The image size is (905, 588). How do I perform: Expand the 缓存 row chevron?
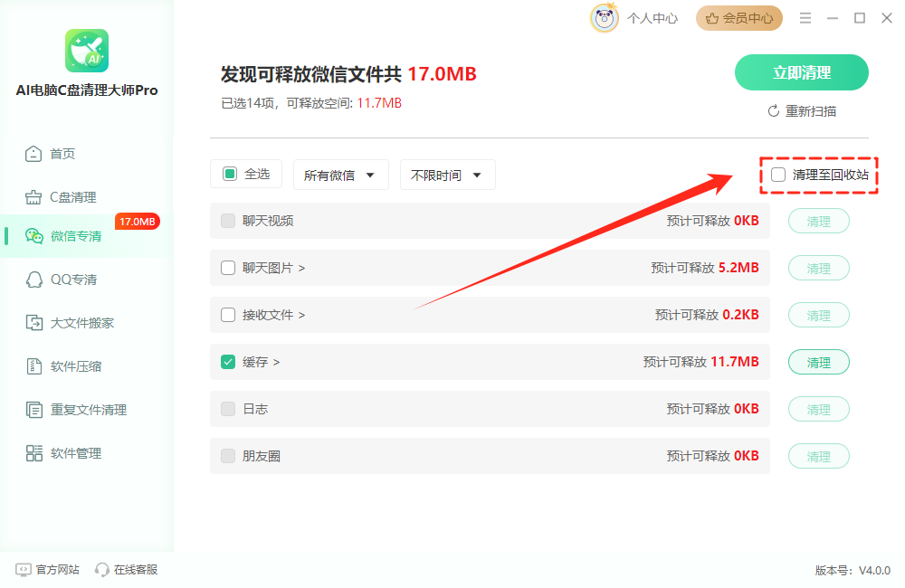click(276, 363)
